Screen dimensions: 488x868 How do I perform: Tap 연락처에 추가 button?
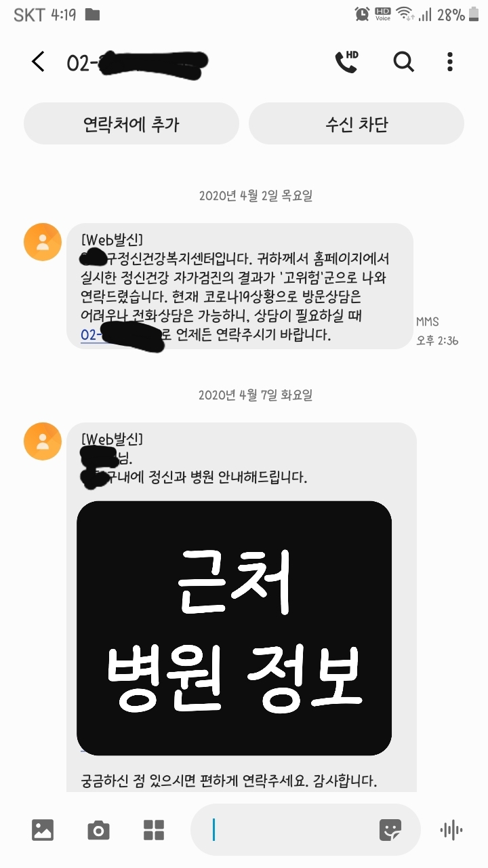coord(131,124)
